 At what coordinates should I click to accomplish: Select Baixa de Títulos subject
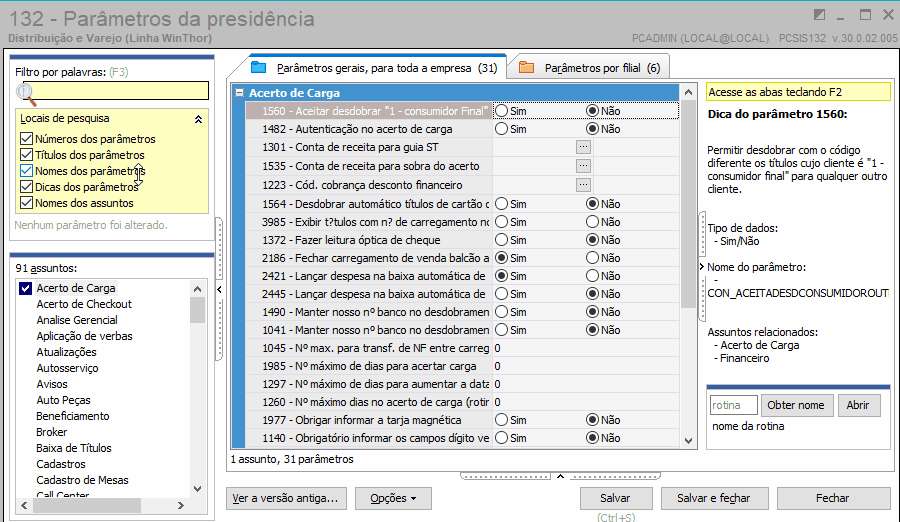pyautogui.click(x=73, y=448)
